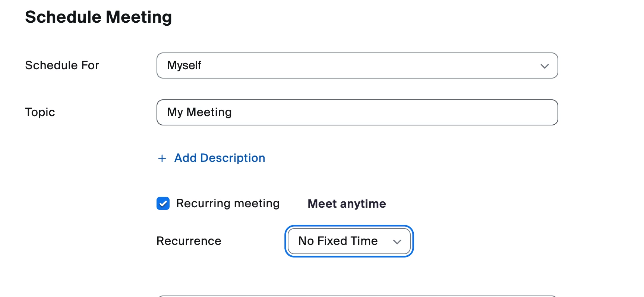The image size is (644, 297).
Task: Click the Meet anytime label
Action: [x=347, y=204]
